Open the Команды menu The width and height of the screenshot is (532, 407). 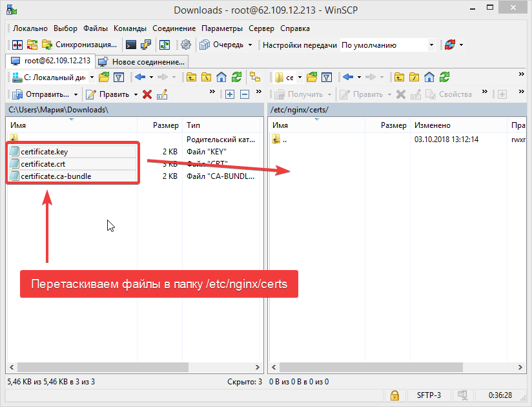(x=130, y=28)
